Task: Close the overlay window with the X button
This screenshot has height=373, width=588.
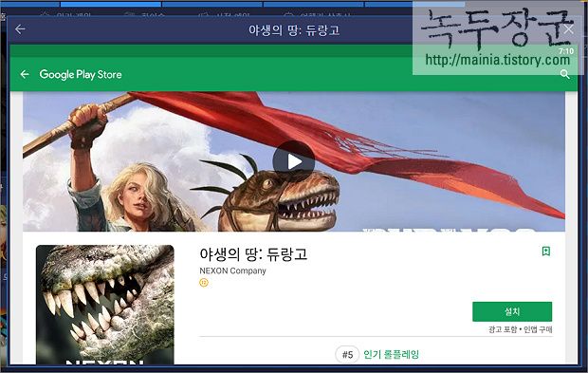Action: pyautogui.click(x=568, y=29)
